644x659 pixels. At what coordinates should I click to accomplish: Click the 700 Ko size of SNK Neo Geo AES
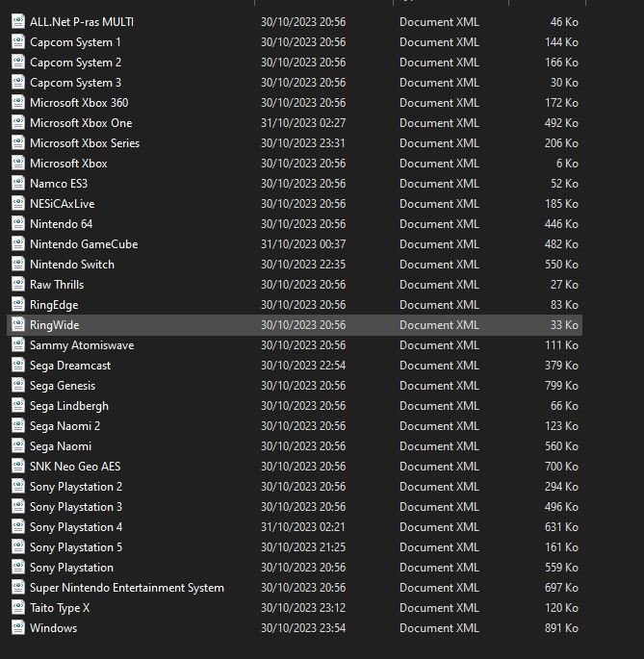(561, 466)
